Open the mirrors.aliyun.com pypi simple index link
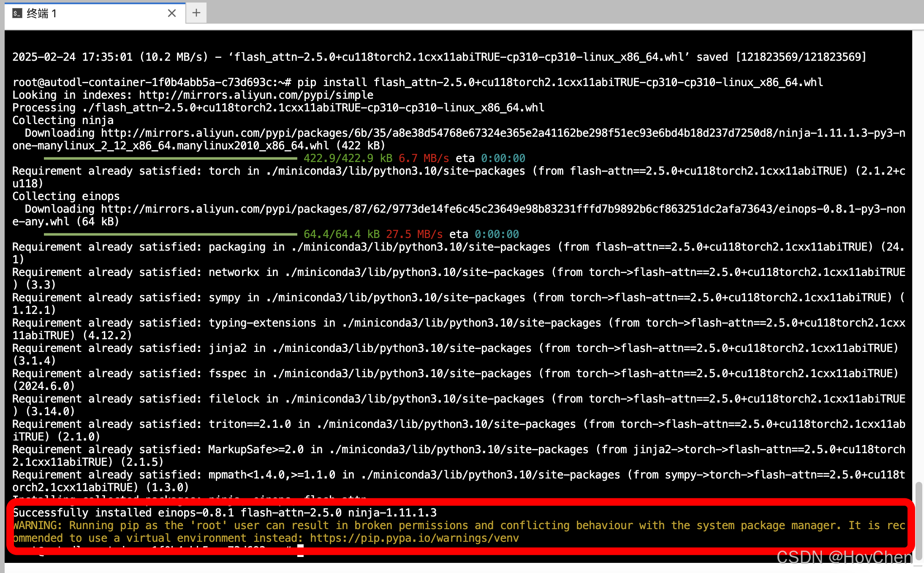The width and height of the screenshot is (924, 573). click(x=256, y=95)
